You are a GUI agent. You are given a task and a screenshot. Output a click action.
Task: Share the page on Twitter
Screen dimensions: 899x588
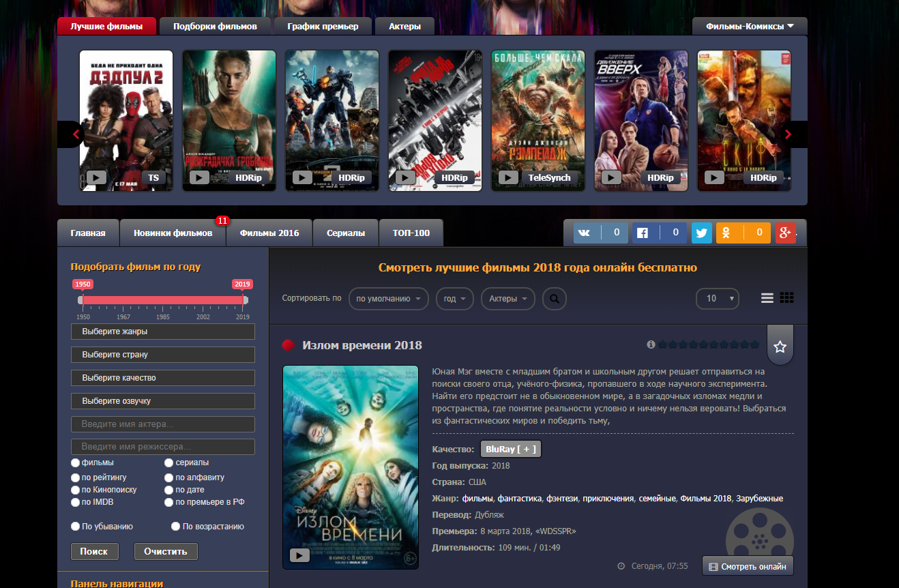point(701,233)
